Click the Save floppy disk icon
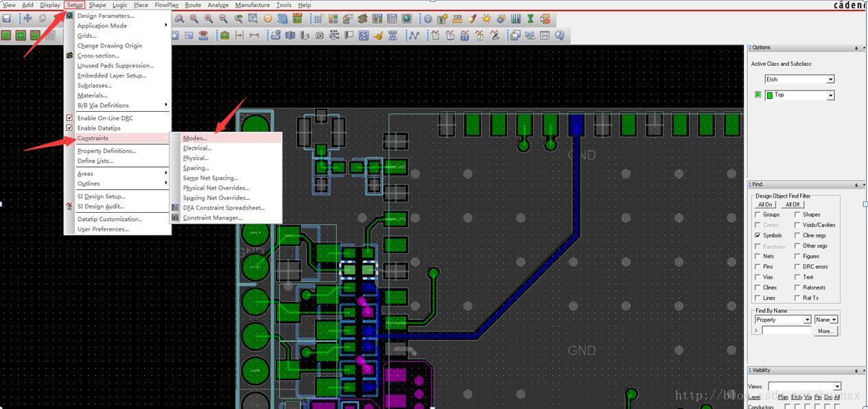The width and height of the screenshot is (868, 409). 7,19
